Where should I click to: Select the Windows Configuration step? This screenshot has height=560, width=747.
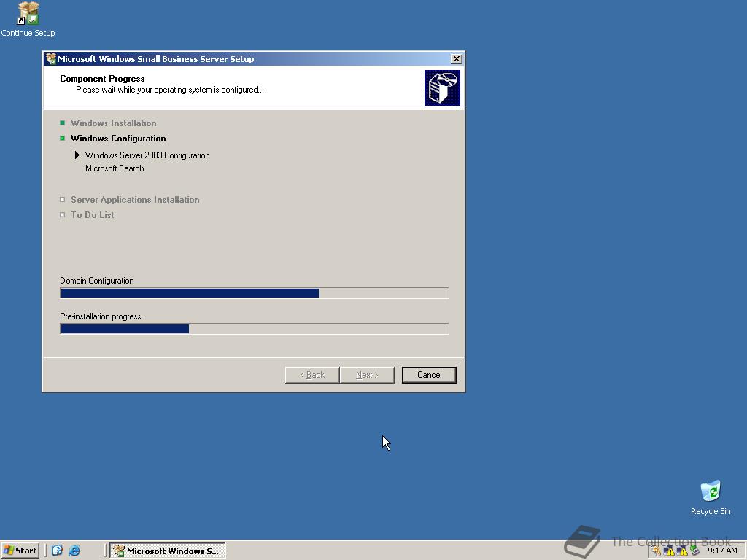pos(118,138)
